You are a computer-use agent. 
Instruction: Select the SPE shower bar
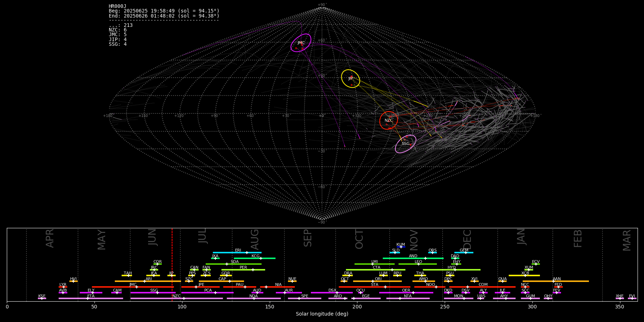304,298
